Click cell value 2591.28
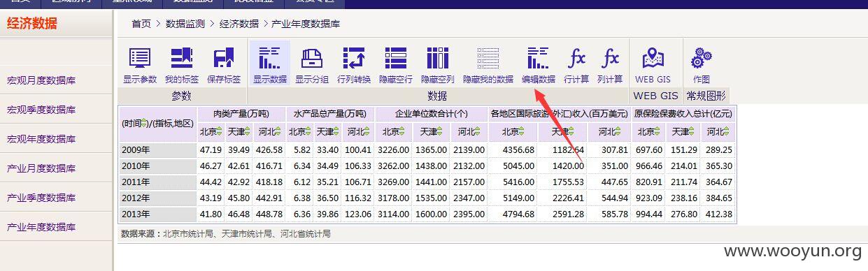The image size is (868, 271). 568,214
